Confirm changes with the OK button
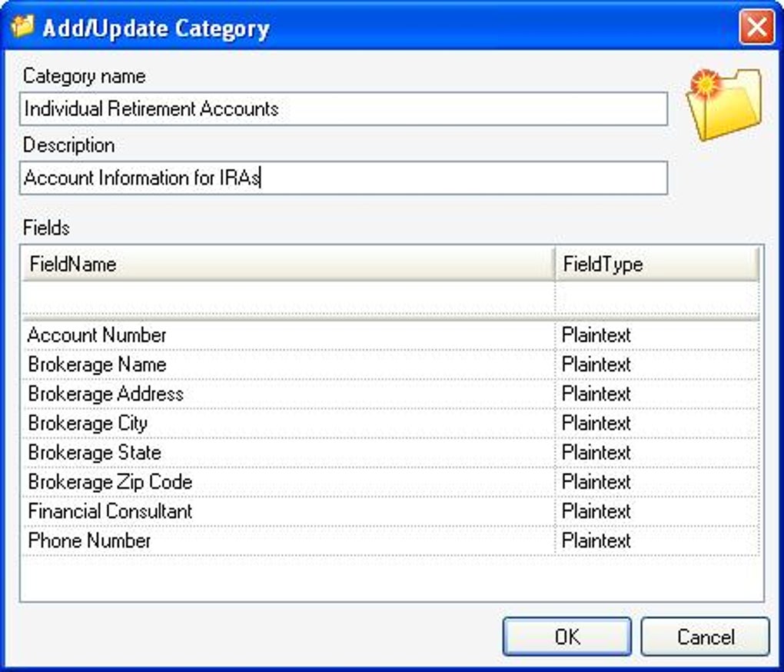This screenshot has height=672, width=784. click(x=566, y=637)
